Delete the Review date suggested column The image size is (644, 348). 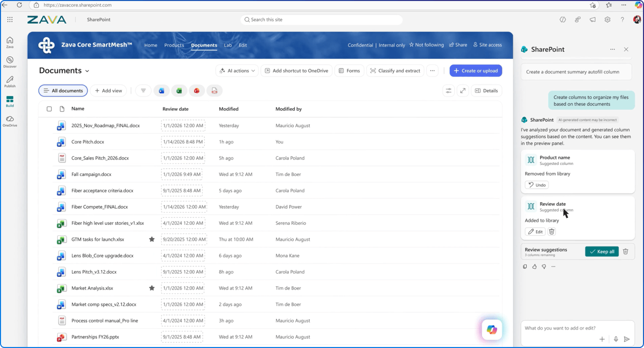click(551, 231)
